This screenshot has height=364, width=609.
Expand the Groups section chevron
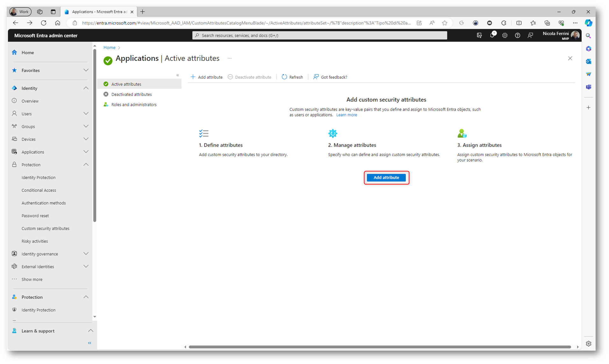tap(86, 126)
